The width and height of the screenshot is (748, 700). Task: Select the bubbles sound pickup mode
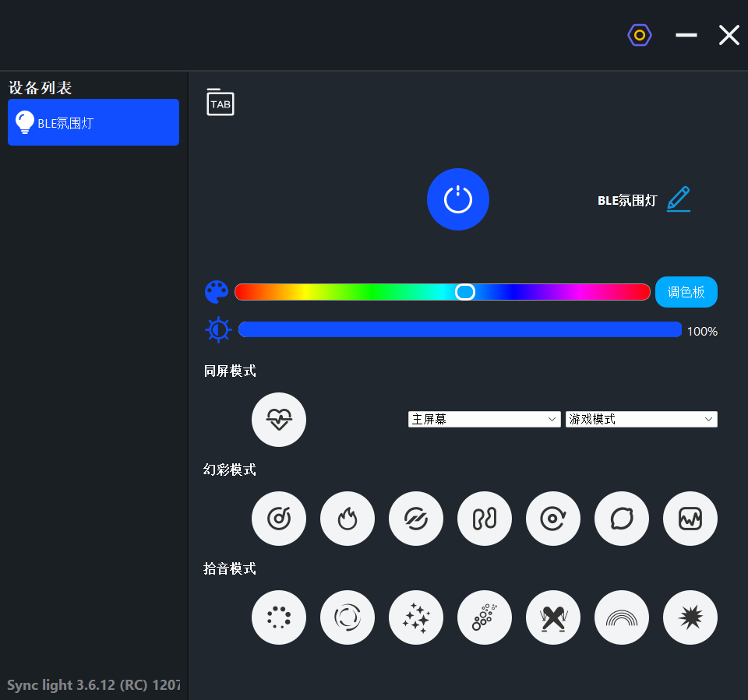pos(485,618)
